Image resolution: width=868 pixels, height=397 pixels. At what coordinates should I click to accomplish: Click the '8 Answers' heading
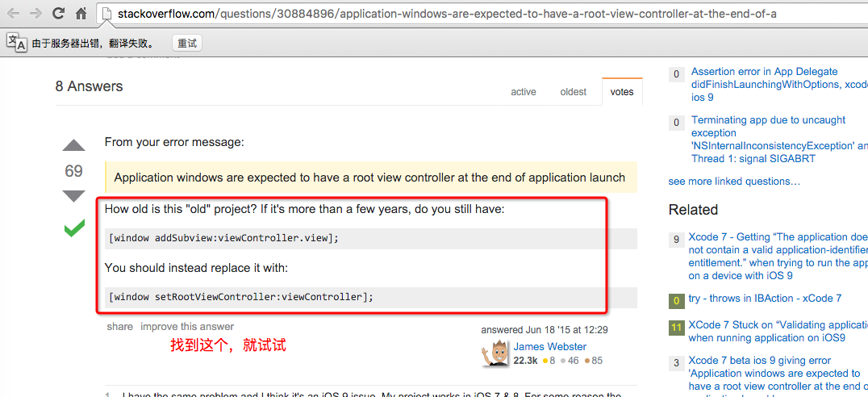point(89,86)
